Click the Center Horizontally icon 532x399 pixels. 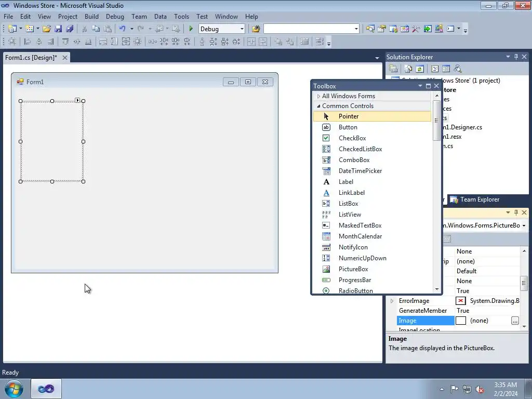[251, 42]
